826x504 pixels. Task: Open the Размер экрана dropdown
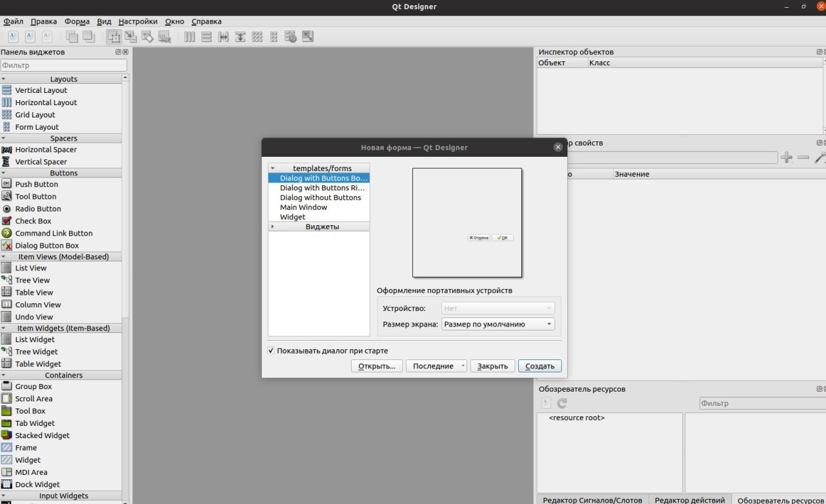tap(498, 325)
